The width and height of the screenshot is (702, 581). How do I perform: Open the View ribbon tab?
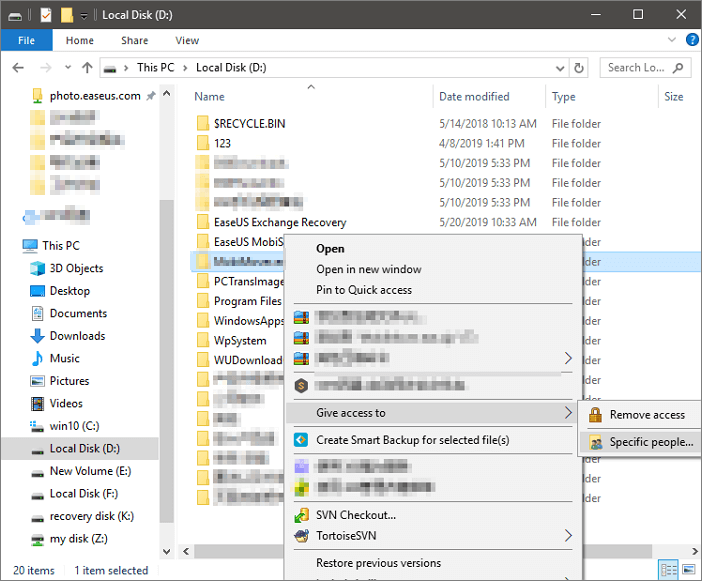click(x=187, y=41)
